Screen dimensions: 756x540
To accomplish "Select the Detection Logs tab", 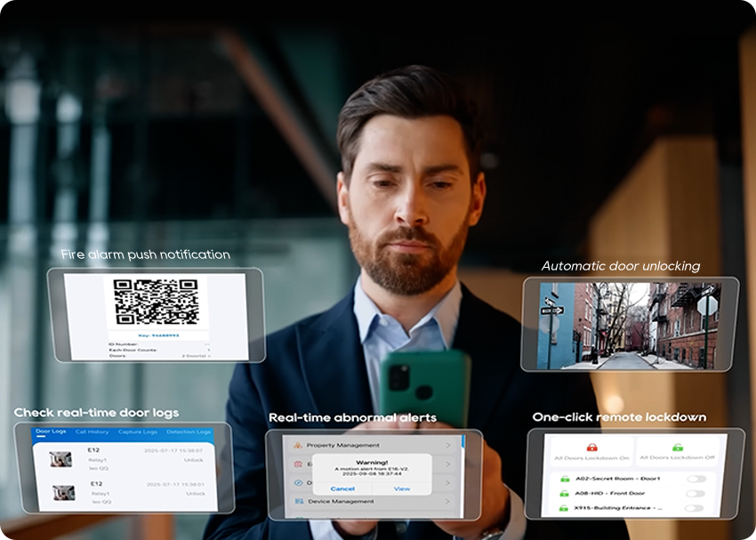I will click(188, 432).
